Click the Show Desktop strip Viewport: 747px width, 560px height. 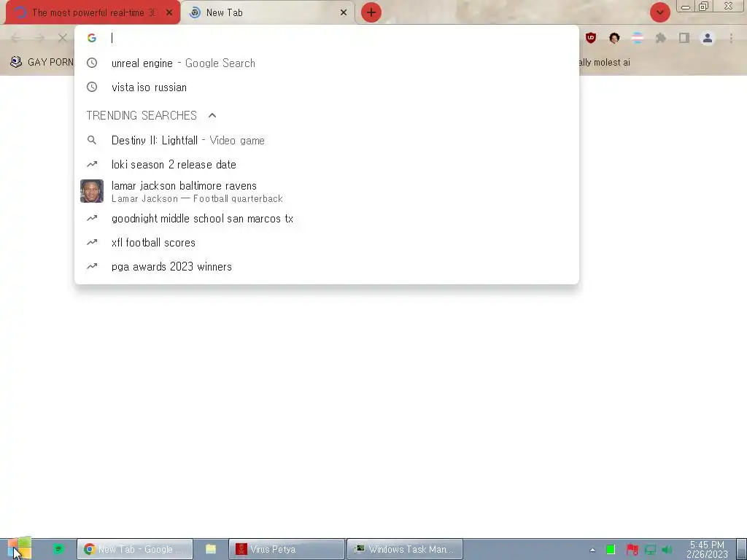[741, 549]
